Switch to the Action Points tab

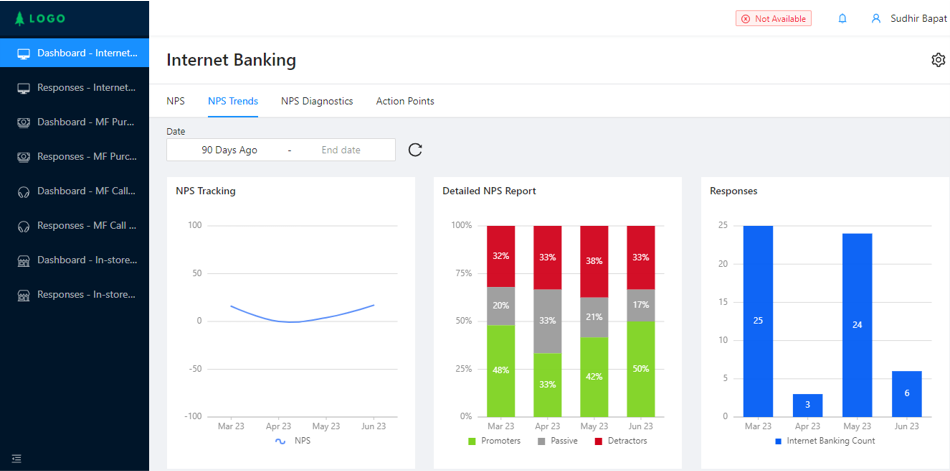click(405, 101)
